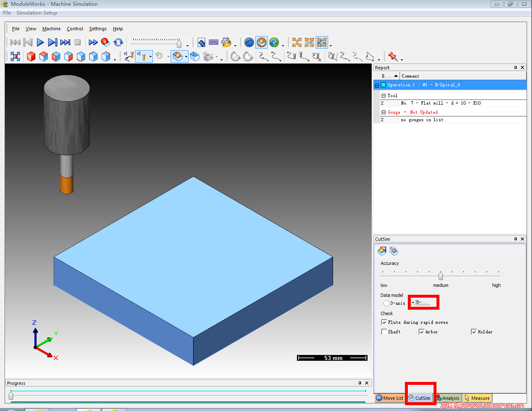This screenshot has width=532, height=411.
Task: Open the dropdown next to the gold tool icon
Action: (150, 57)
